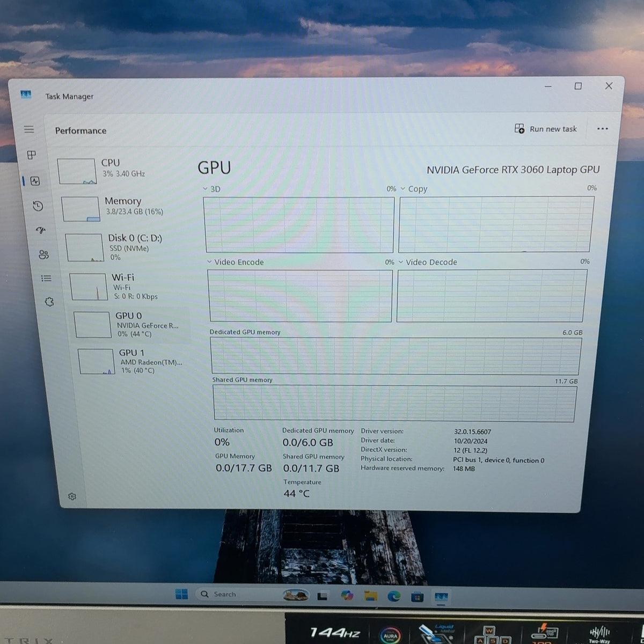Viewport: 644px width, 644px height.
Task: Open Task View from the taskbar
Action: tap(322, 595)
